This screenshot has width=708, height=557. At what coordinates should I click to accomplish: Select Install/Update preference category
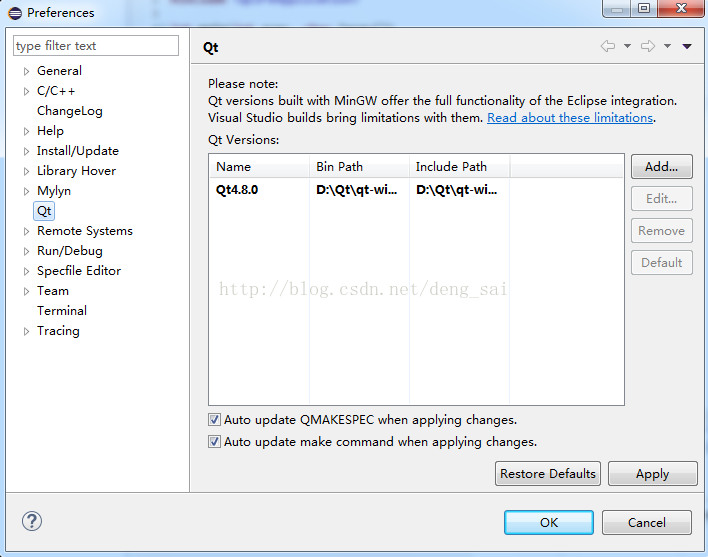tap(78, 151)
